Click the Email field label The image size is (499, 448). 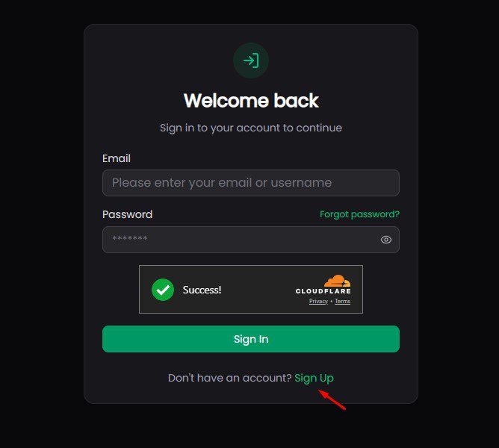tap(117, 158)
